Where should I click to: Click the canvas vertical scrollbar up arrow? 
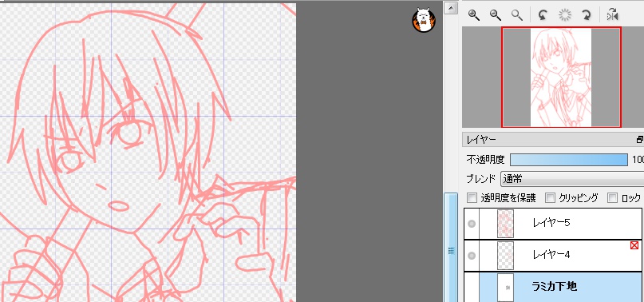tap(451, 8)
